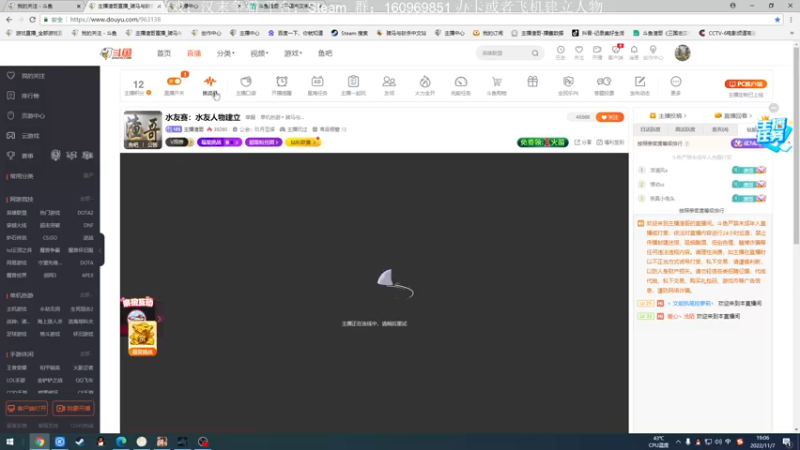The width and height of the screenshot is (800, 450).
Task: Click the gift box icon
Action: [x=533, y=82]
